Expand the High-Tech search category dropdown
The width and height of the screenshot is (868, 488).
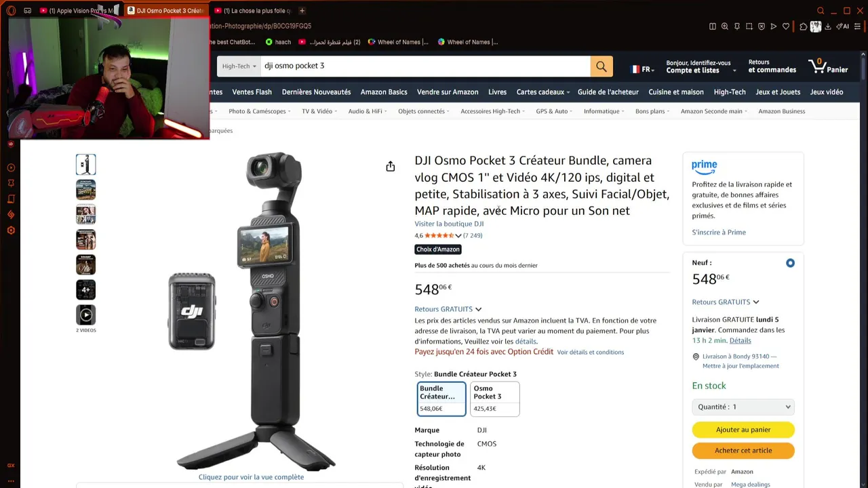(239, 66)
